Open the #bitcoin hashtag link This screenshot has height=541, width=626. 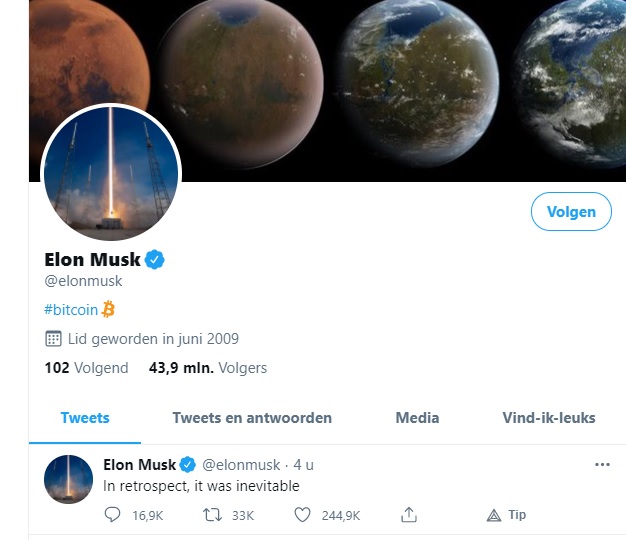71,310
